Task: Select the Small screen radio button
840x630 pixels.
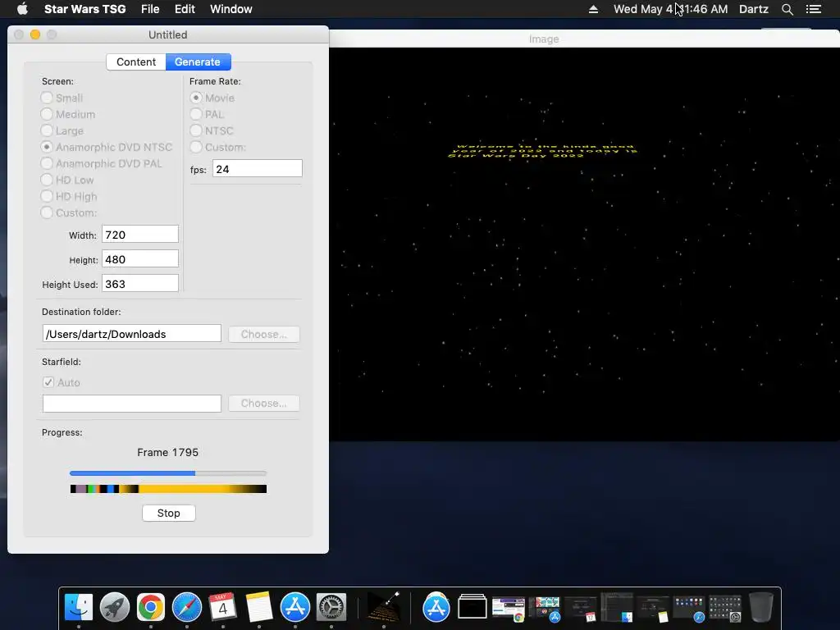Action: pyautogui.click(x=47, y=98)
